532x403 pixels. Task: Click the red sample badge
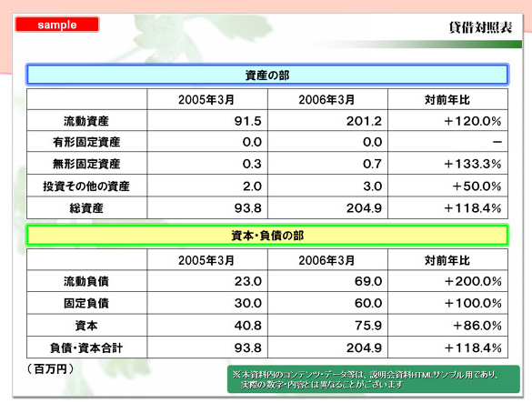click(x=57, y=25)
